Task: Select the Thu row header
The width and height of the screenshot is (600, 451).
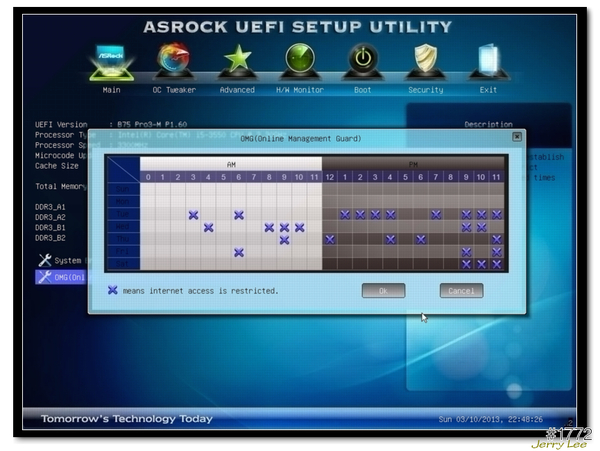Action: point(123,239)
